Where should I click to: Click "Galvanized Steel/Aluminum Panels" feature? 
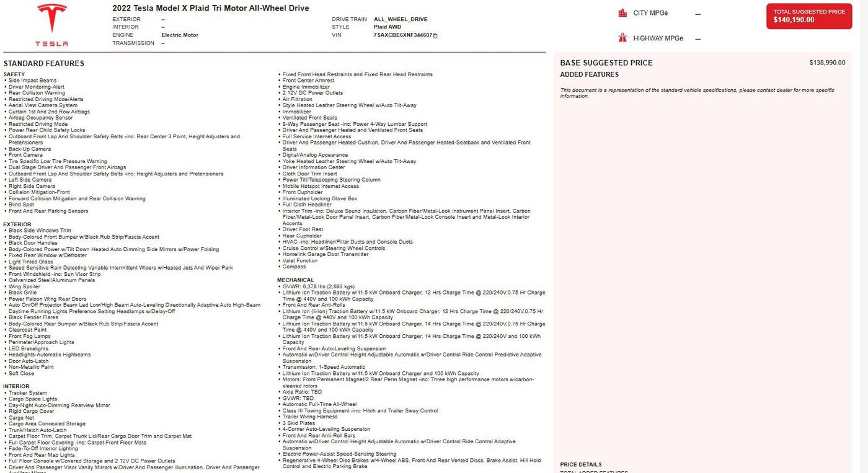pyautogui.click(x=52, y=280)
